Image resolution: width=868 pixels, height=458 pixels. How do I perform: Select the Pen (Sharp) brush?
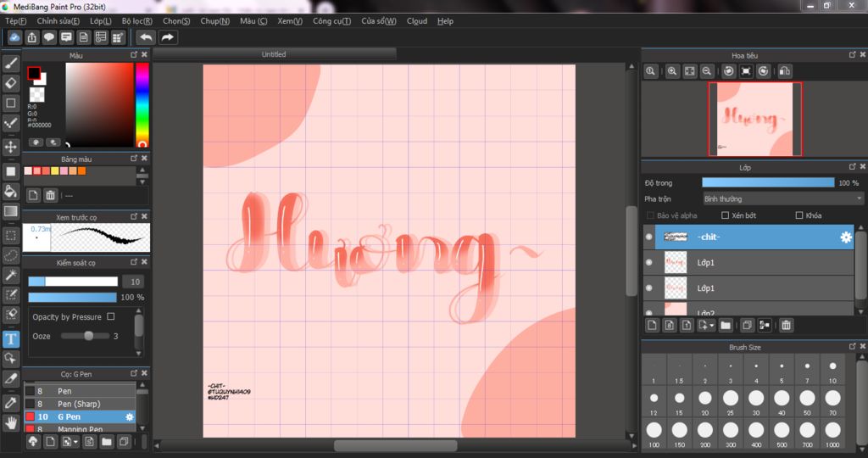tap(80, 404)
